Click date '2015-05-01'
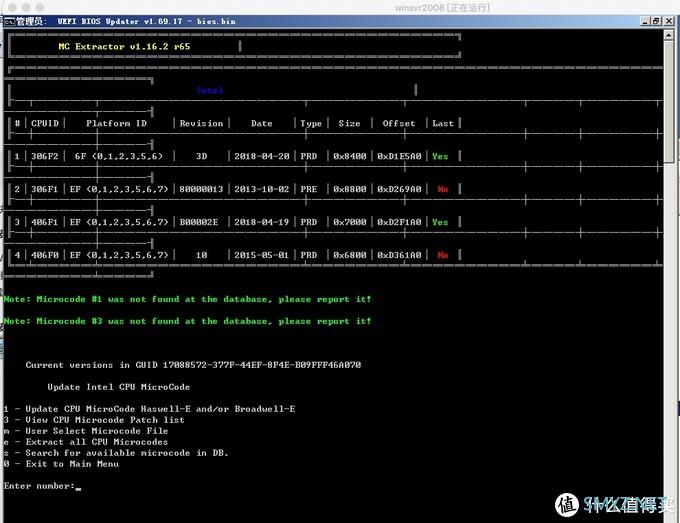Screen dimensions: 680x523 tap(262, 255)
